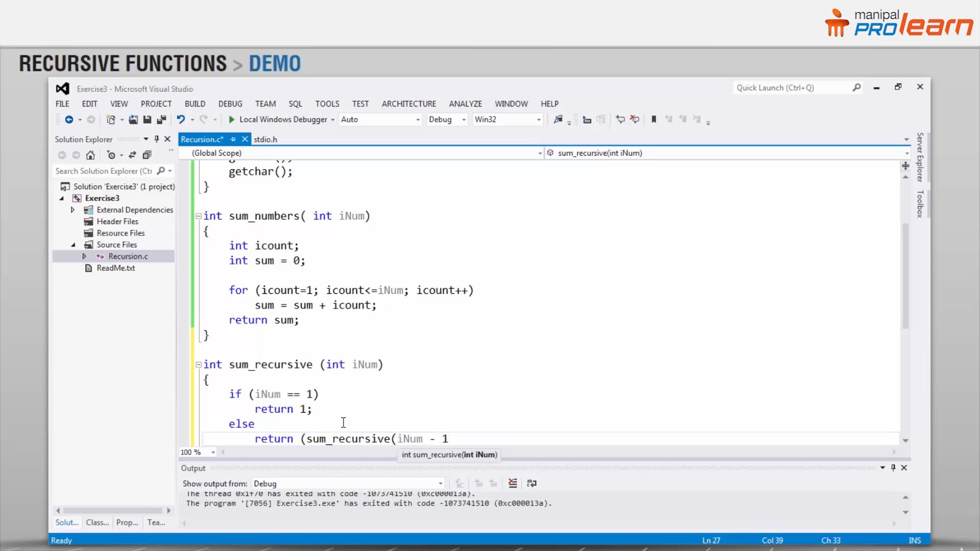Clear all Output window text

[x=513, y=483]
